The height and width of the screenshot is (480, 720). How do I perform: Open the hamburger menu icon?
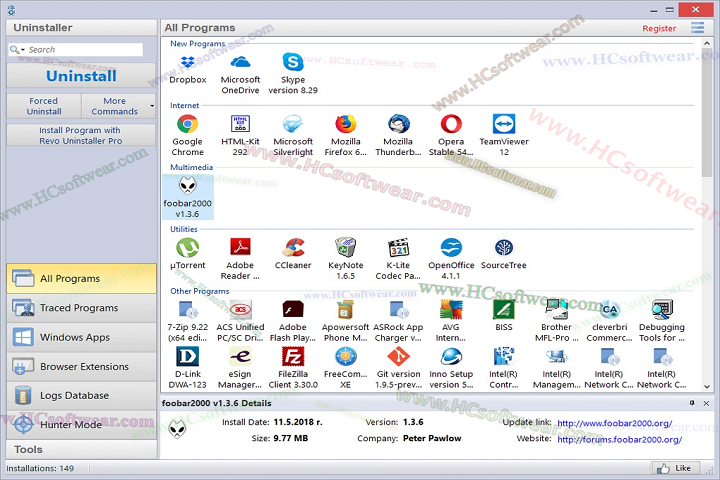tap(697, 28)
